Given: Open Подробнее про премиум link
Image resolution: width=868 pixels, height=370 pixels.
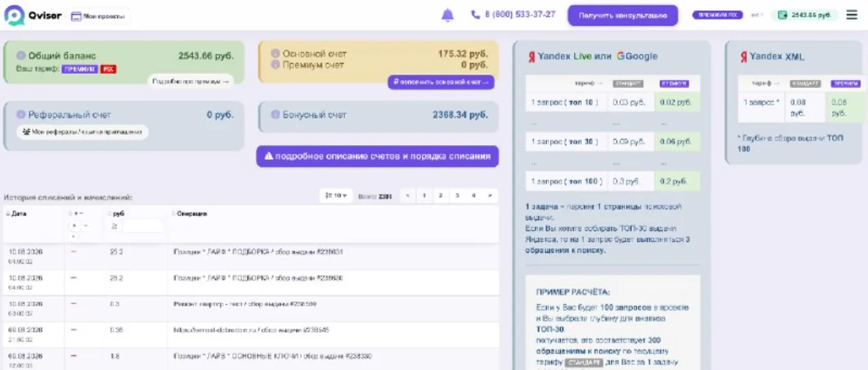Looking at the screenshot, I should (191, 81).
